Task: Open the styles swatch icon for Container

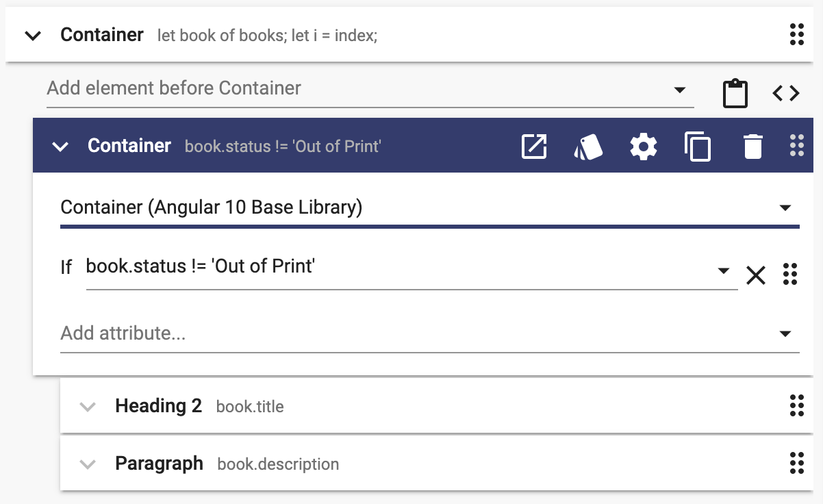Action: coord(588,147)
